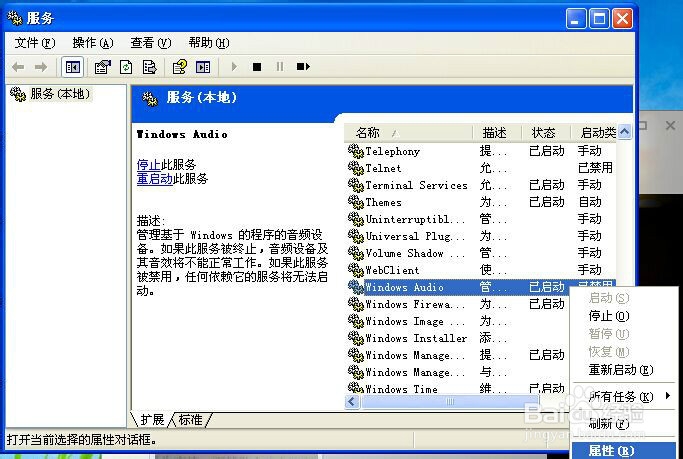This screenshot has width=683, height=459.
Task: Click the Uninterruptibl... service gear icon
Action: click(356, 219)
